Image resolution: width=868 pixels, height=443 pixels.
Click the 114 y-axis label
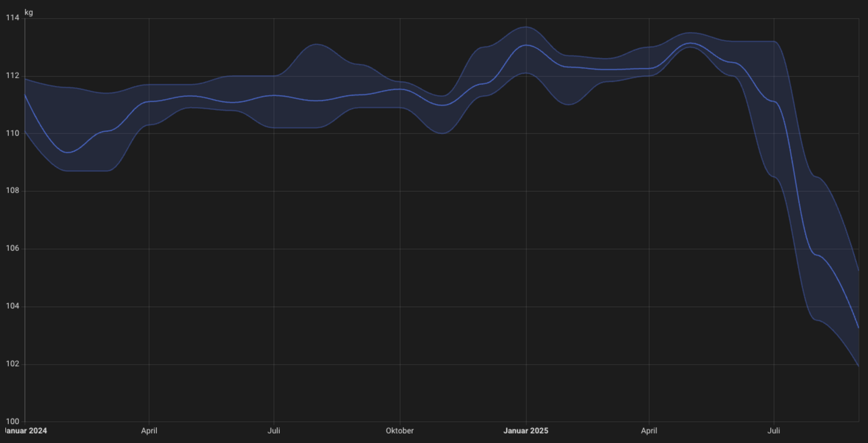[x=13, y=18]
